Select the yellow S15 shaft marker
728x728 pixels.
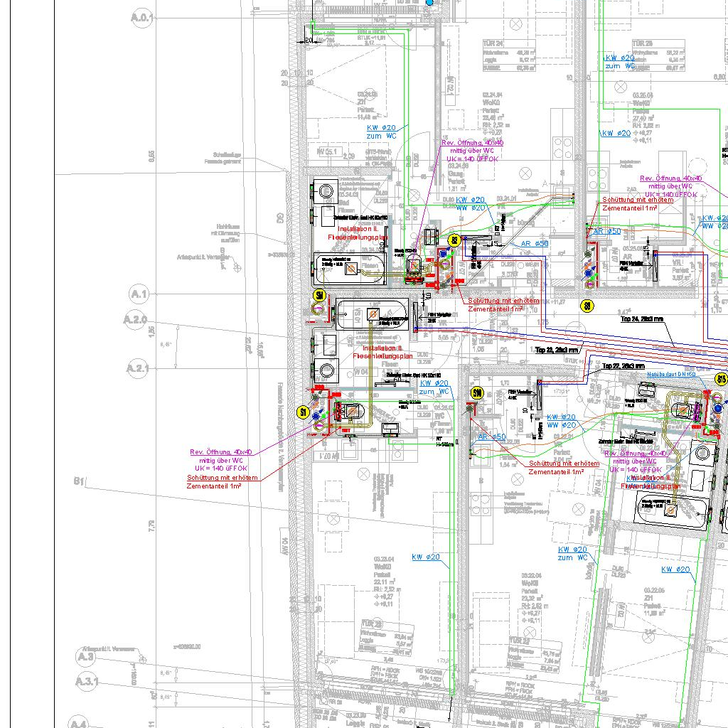click(722, 380)
